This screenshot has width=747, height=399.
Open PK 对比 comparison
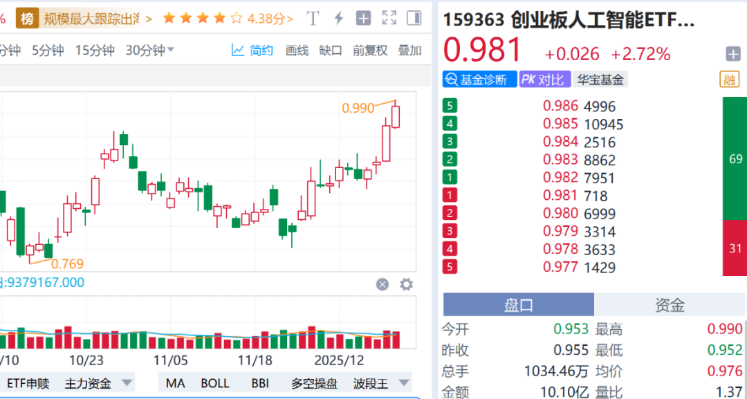544,80
